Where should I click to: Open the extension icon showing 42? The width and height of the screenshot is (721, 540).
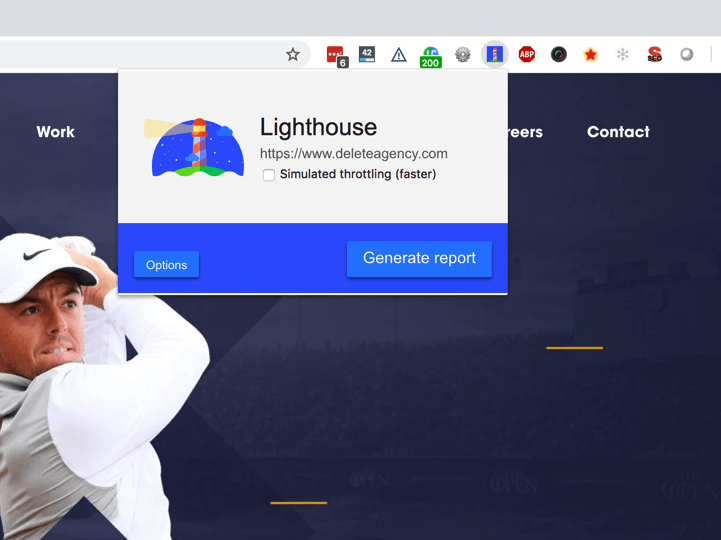pos(366,54)
